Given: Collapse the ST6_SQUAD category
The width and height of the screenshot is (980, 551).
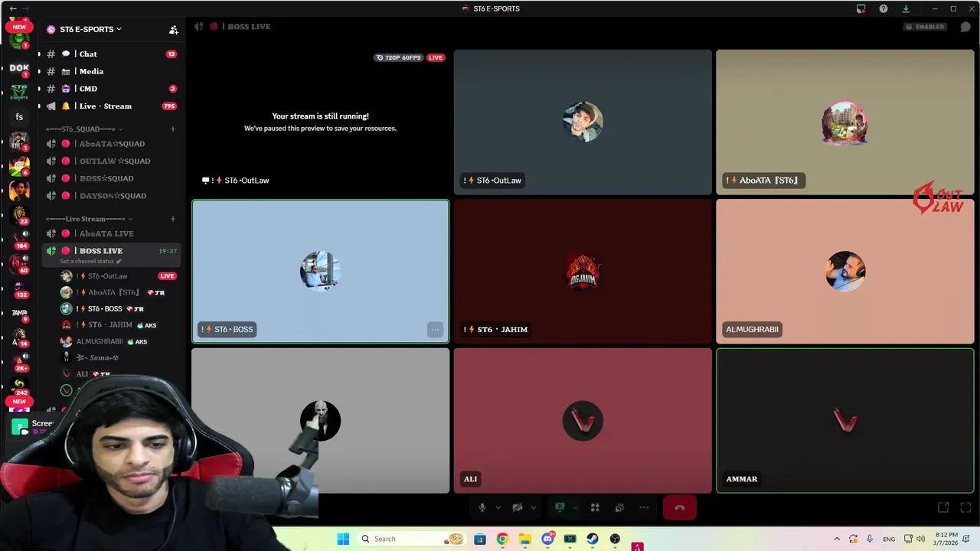Looking at the screenshot, I should click(x=84, y=129).
